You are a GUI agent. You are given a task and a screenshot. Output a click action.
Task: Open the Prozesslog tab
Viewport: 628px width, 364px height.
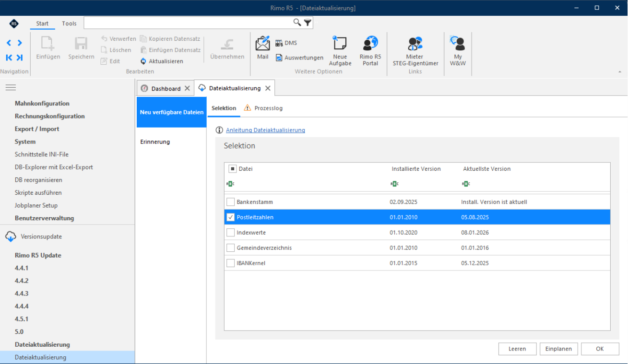click(x=263, y=108)
